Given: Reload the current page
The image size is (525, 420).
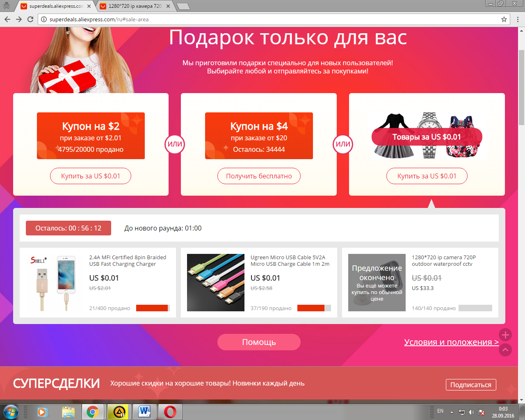Looking at the screenshot, I should point(30,19).
